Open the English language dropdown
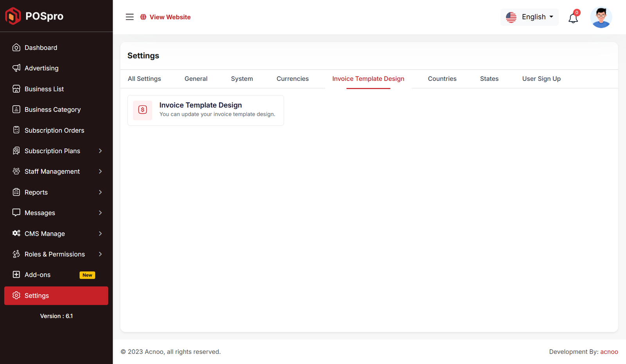Image resolution: width=626 pixels, height=364 pixels. coord(530,17)
